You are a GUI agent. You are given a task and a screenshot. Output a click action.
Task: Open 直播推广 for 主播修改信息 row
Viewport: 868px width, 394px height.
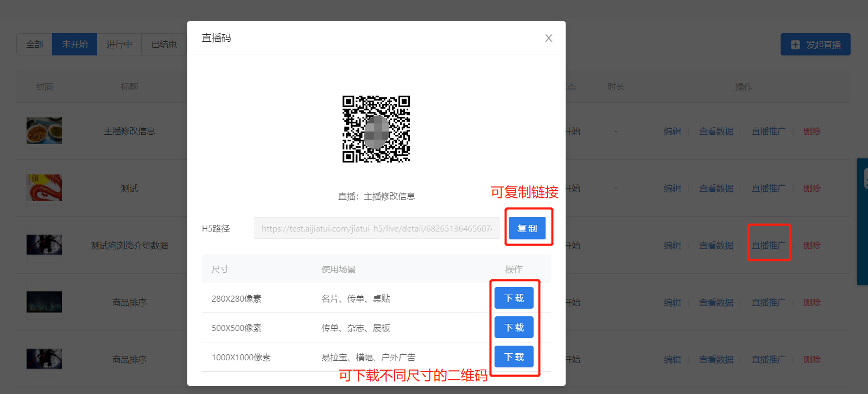pyautogui.click(x=769, y=131)
